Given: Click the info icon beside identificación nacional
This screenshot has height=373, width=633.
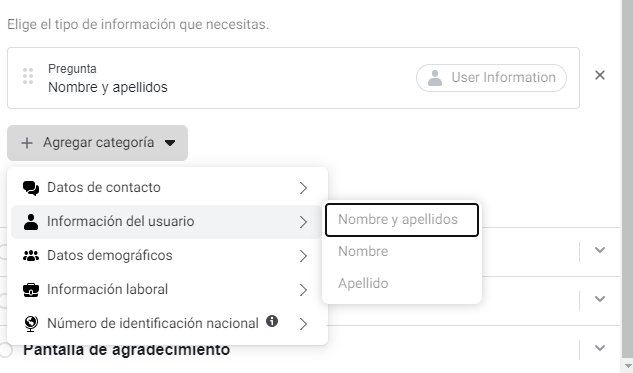Looking at the screenshot, I should pos(272,321).
